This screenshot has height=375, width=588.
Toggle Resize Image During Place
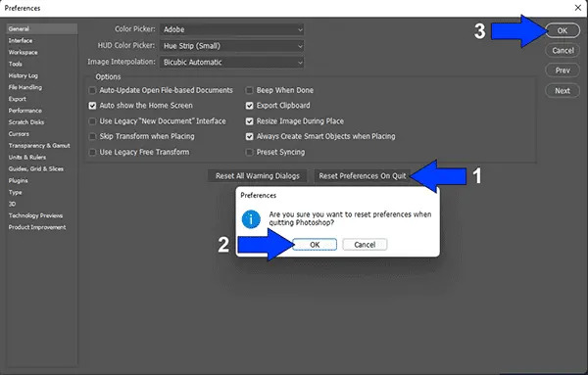[x=249, y=121]
